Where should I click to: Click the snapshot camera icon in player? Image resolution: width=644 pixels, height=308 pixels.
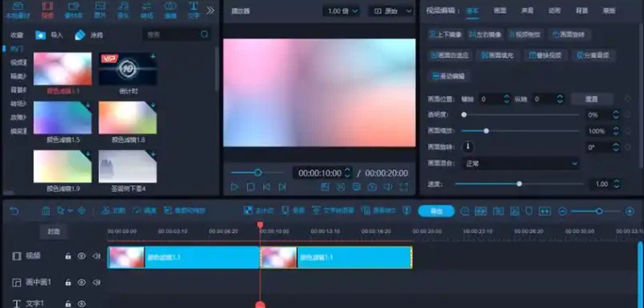pos(372,187)
